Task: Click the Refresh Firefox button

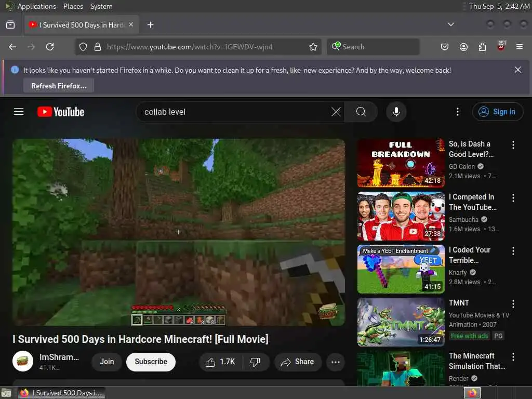Action: coord(59,86)
